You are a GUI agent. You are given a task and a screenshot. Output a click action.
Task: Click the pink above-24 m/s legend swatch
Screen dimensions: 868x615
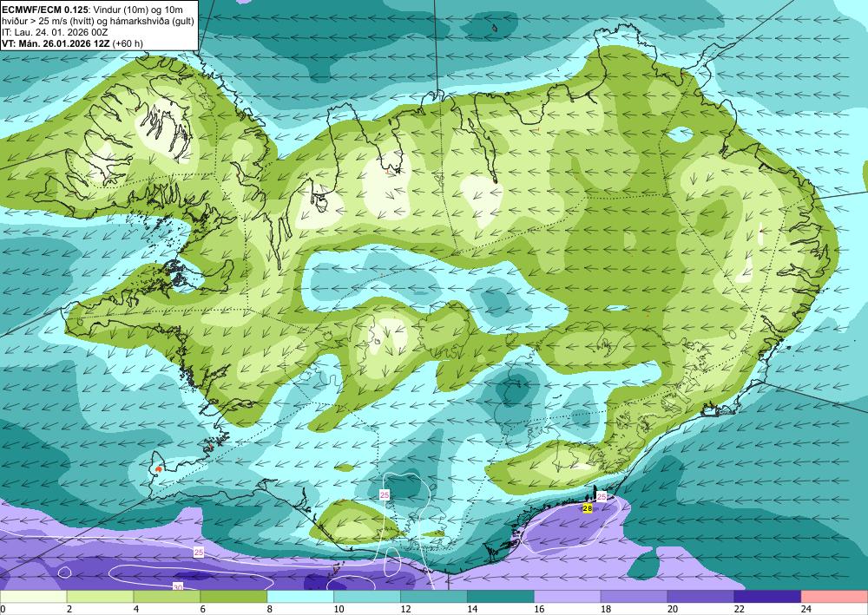(x=835, y=597)
